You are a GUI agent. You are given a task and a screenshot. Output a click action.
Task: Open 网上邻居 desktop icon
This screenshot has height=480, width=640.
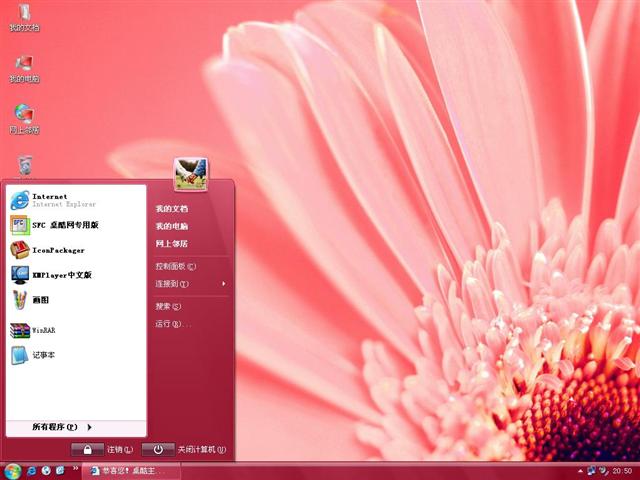pos(24,120)
